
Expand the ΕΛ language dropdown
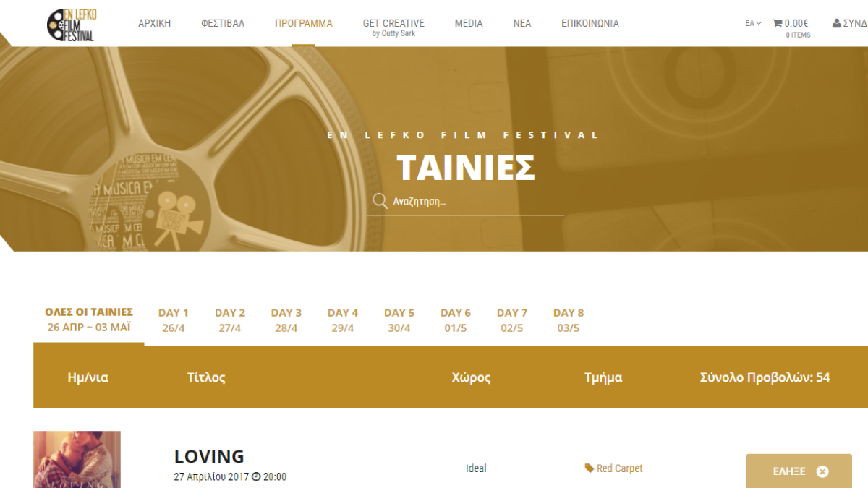coord(753,23)
